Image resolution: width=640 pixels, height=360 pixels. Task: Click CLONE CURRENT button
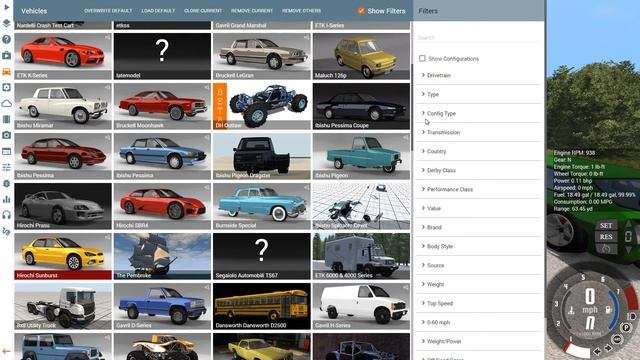click(203, 11)
